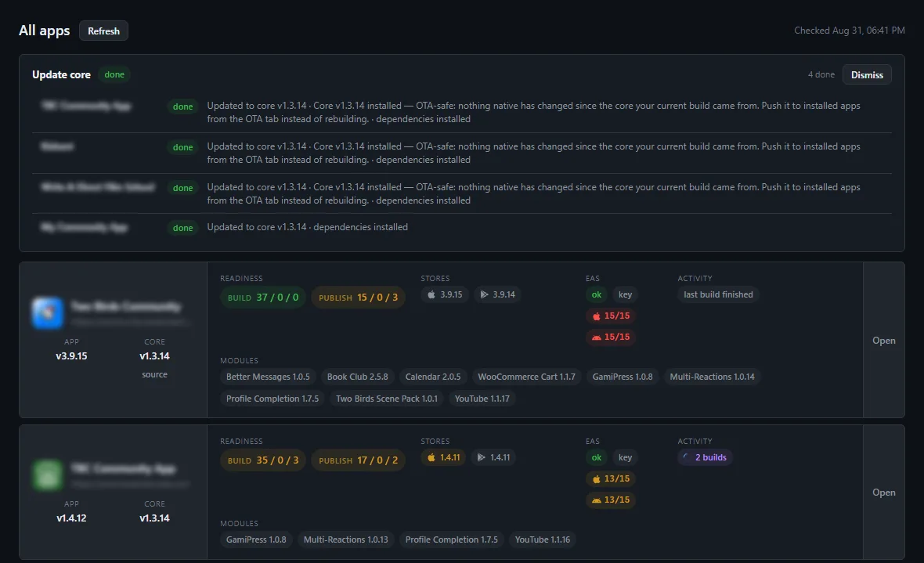The height and width of the screenshot is (563, 924).
Task: Select the Better Messages 1.0.5 module chip
Action: coord(268,377)
